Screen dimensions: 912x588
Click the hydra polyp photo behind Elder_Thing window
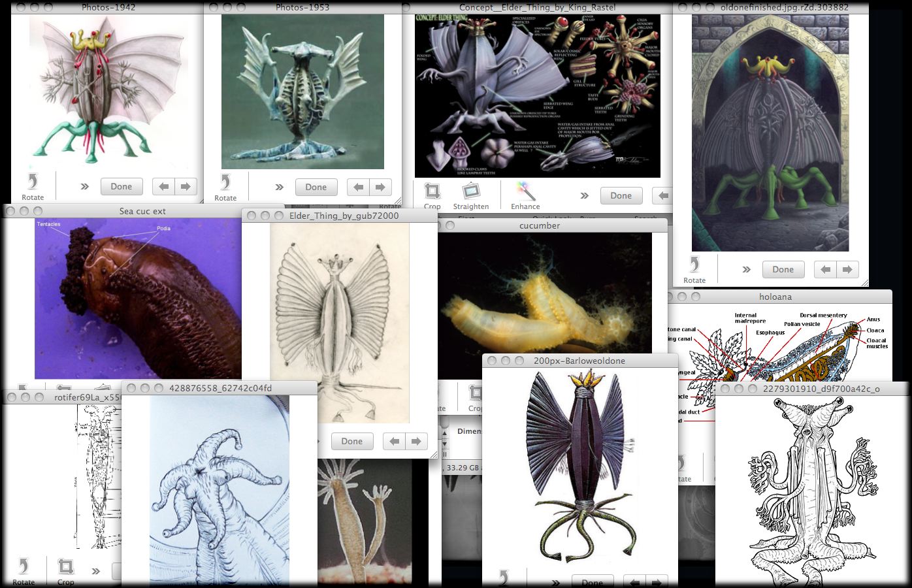(365, 521)
